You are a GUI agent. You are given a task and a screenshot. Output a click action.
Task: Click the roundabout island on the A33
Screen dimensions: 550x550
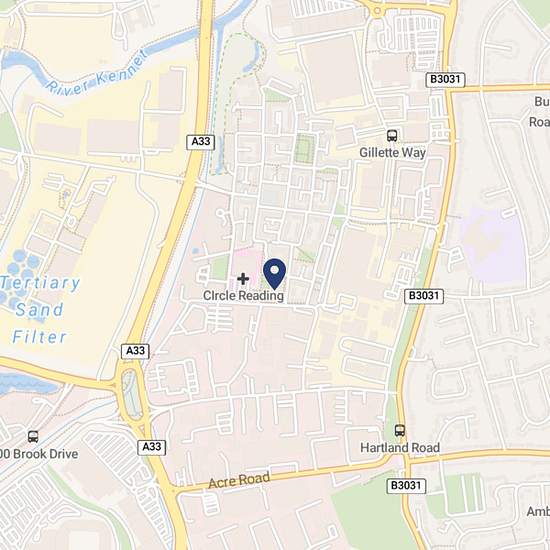coord(130,394)
